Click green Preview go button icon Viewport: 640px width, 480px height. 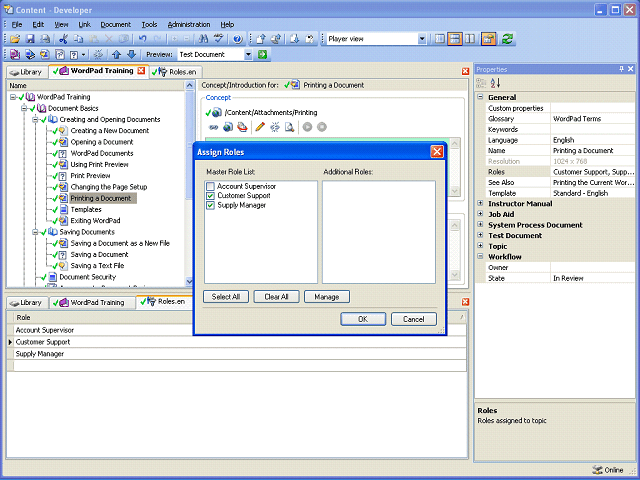262,54
